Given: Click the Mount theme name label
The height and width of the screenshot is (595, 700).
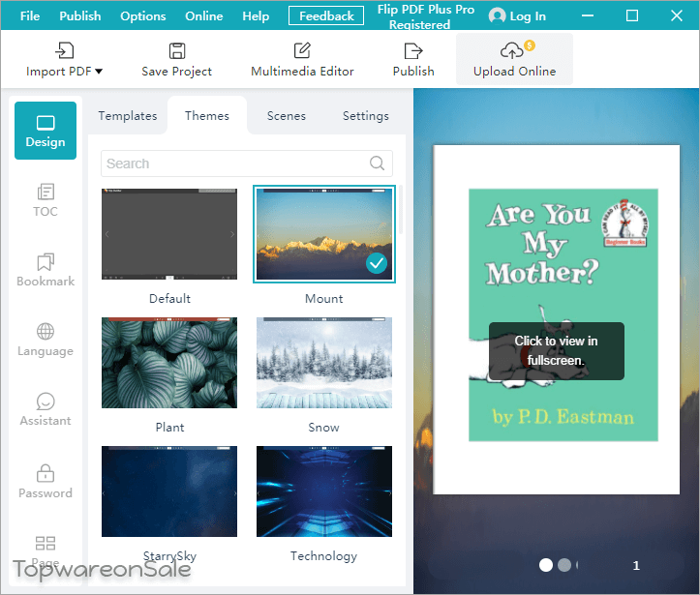Looking at the screenshot, I should 324,298.
